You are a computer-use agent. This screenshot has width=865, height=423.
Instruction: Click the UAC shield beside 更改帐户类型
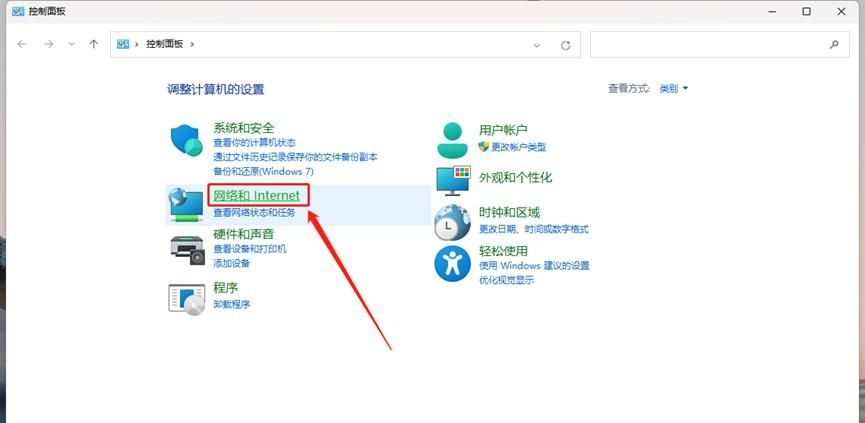pos(484,147)
